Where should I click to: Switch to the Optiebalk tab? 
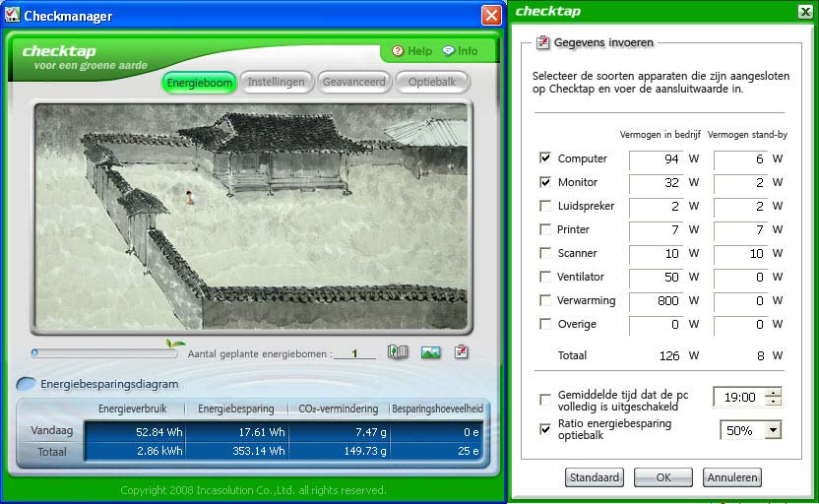(432, 82)
